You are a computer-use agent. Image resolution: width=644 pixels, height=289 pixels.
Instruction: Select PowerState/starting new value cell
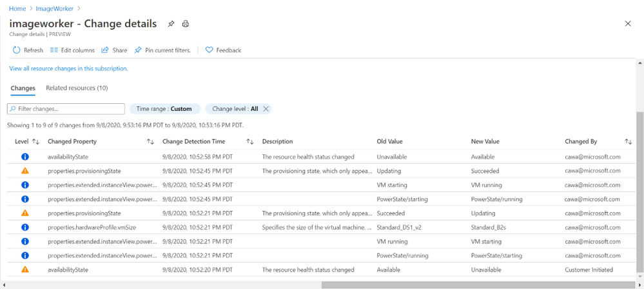[496, 255]
